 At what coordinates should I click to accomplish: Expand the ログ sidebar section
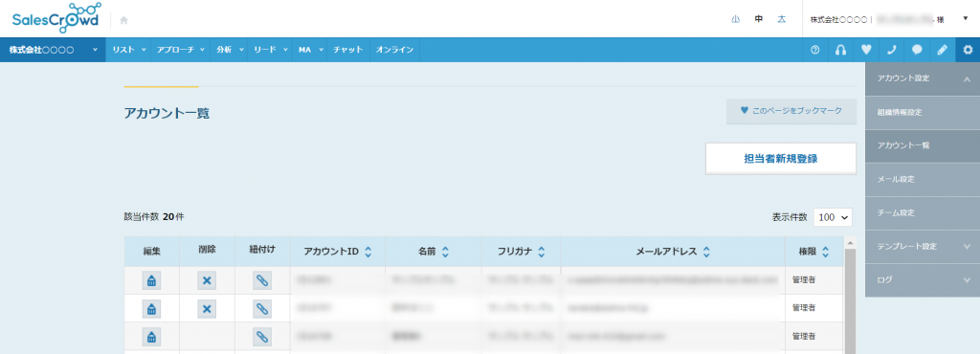923,280
